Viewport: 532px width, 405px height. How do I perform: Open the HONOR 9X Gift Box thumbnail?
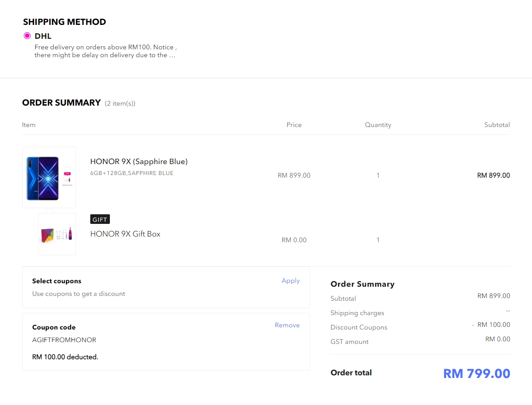[57, 234]
